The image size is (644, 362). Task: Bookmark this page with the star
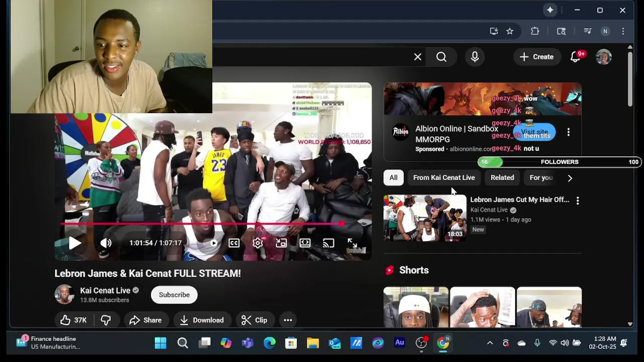pos(510,31)
